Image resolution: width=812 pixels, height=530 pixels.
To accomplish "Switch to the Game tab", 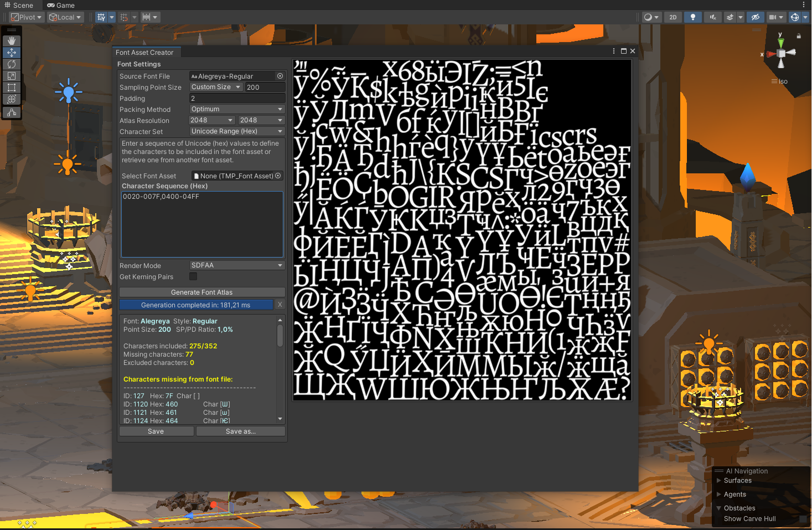I will click(61, 5).
